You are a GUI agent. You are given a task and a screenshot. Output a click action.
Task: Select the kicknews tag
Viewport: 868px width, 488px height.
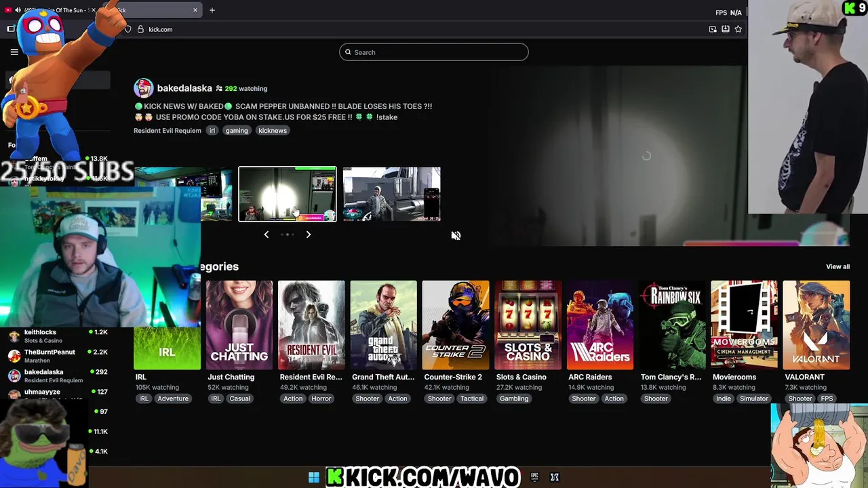point(273,131)
